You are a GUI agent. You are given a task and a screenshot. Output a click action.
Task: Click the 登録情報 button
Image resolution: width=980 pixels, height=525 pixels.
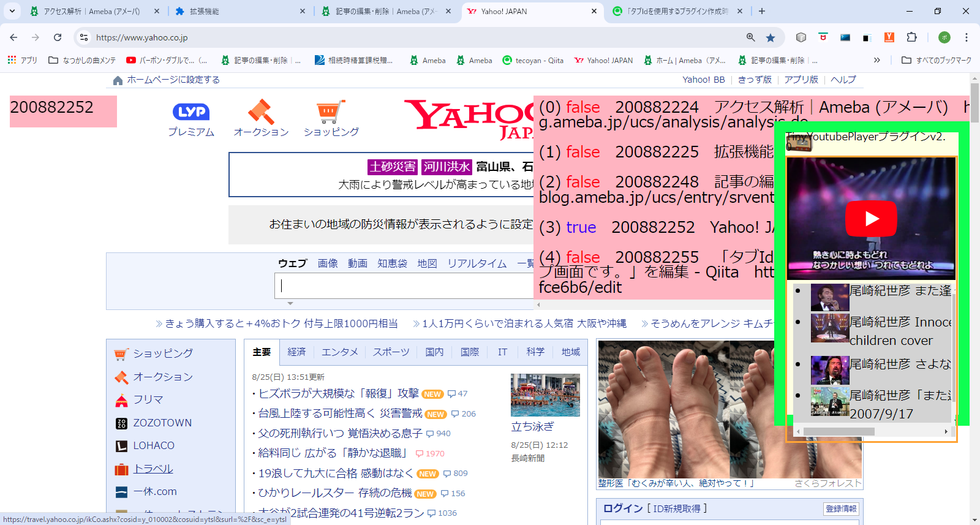pyautogui.click(x=842, y=508)
